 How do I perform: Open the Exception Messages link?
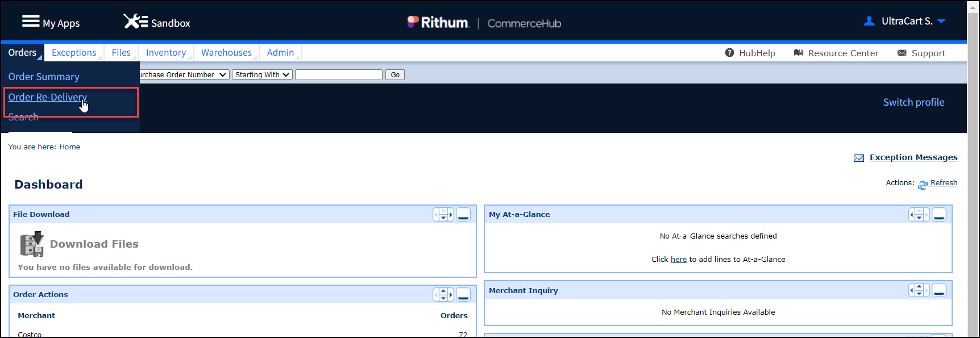coord(913,157)
